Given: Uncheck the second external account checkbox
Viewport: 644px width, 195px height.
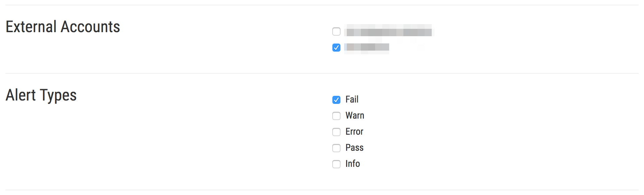Looking at the screenshot, I should pyautogui.click(x=336, y=47).
